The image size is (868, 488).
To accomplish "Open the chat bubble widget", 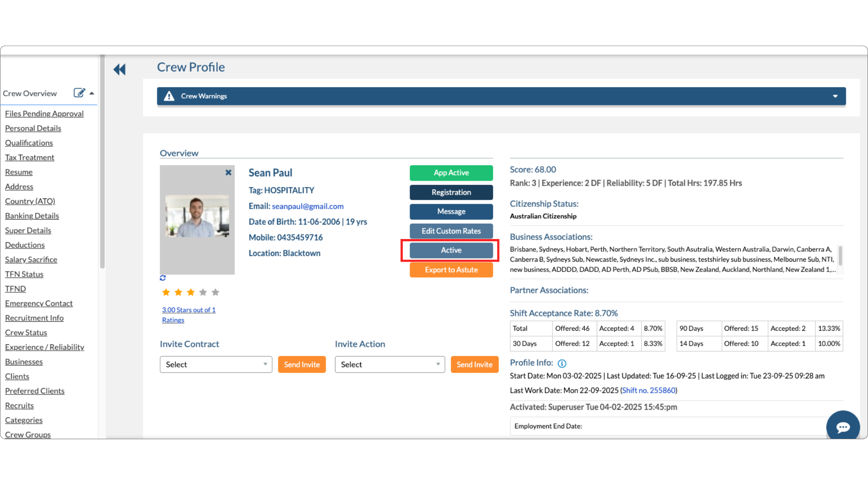I will tap(843, 427).
